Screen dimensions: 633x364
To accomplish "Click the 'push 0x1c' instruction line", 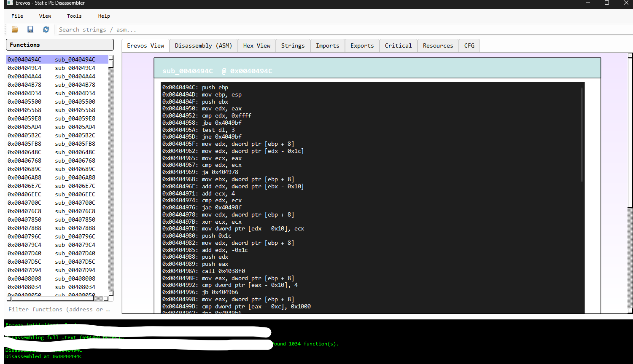I will tap(197, 236).
